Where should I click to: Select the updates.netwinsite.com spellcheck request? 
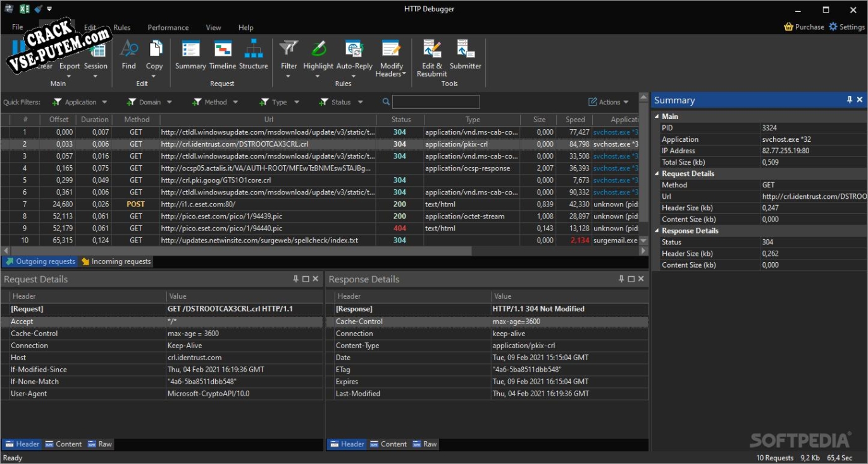click(x=319, y=241)
